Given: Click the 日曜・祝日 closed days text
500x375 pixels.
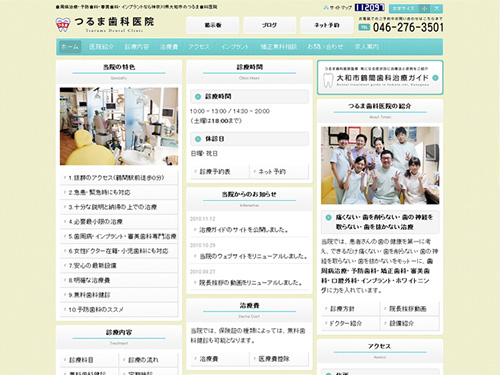Looking at the screenshot, I should 204,154.
